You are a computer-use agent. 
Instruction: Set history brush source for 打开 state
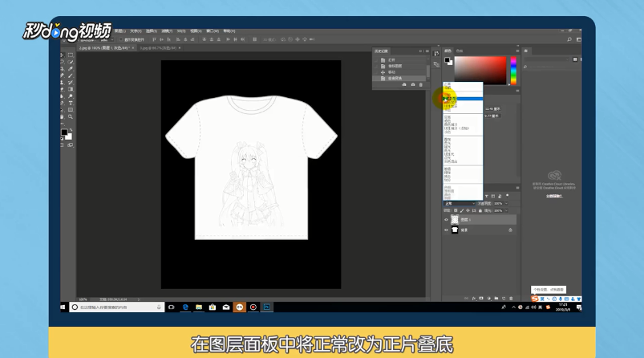tap(376, 60)
